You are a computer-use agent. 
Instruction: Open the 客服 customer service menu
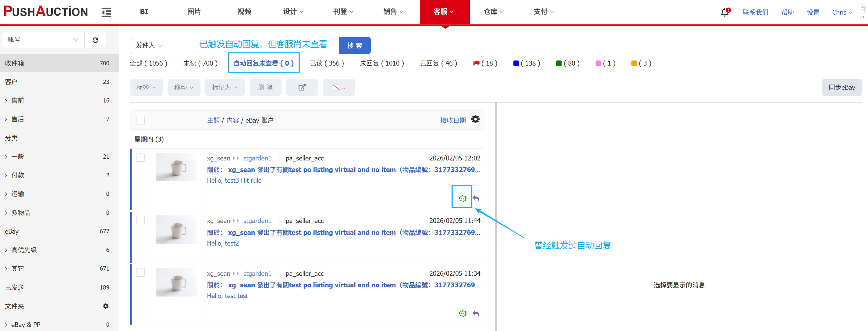click(444, 12)
